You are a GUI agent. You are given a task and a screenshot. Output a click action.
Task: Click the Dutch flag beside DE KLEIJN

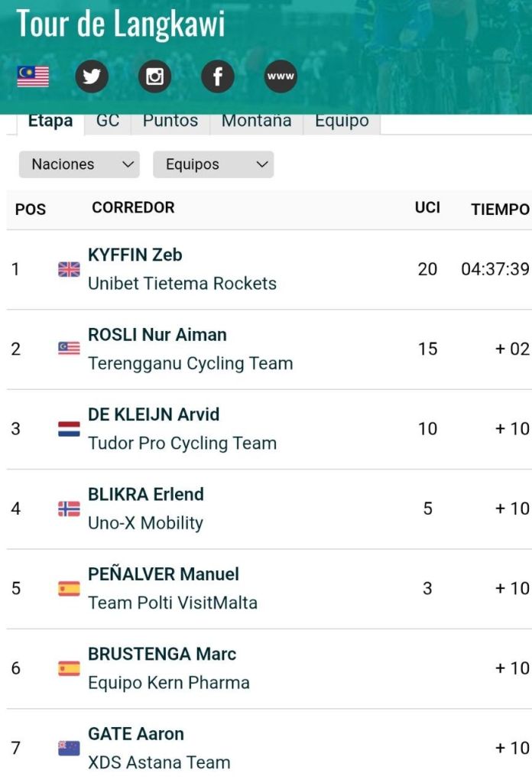tap(69, 429)
